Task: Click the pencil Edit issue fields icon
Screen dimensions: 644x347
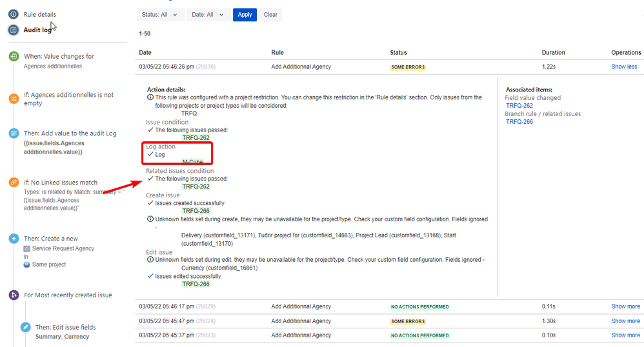Action: pos(25,327)
